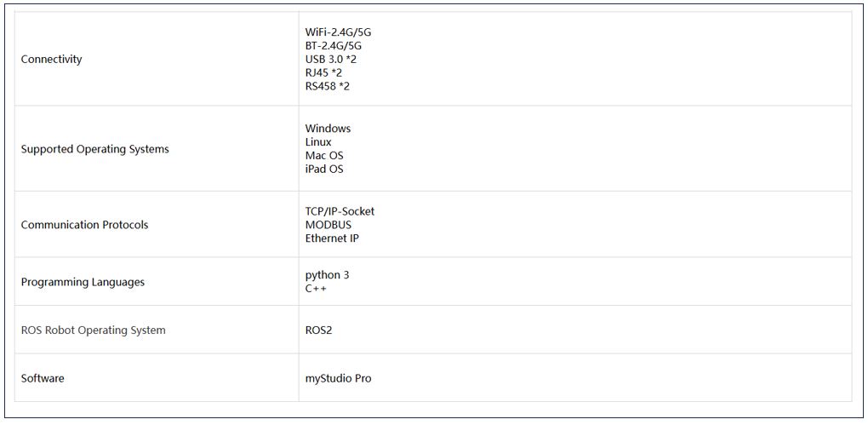Click the Linux entry
Screen dimensions: 868x425
coord(318,142)
